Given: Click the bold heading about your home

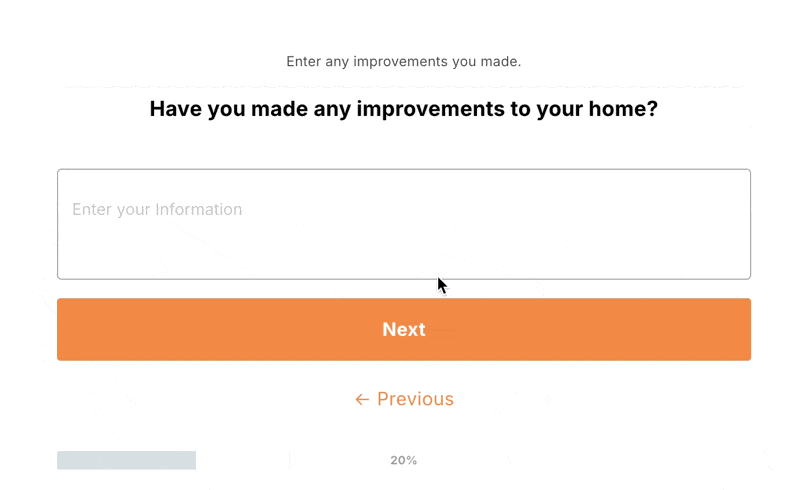Looking at the screenshot, I should (403, 109).
